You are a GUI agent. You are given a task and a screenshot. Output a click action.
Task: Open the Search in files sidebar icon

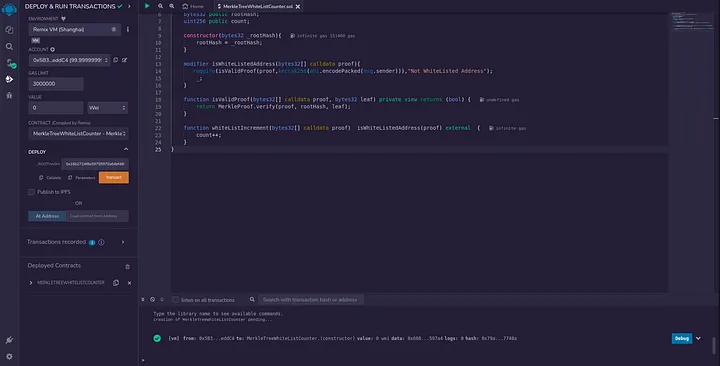point(9,46)
